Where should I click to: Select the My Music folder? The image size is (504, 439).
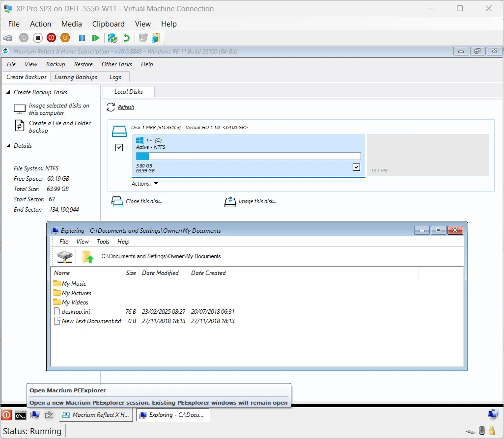(x=70, y=284)
